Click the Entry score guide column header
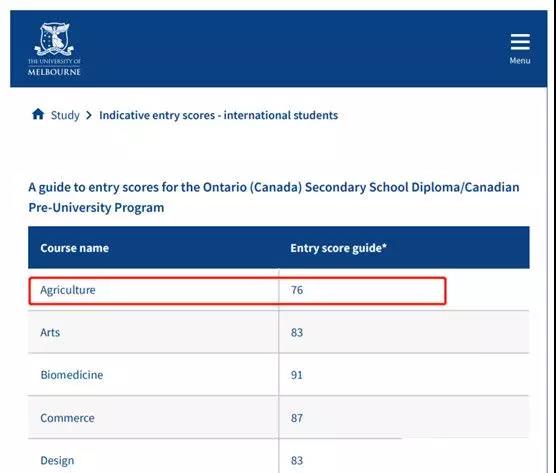This screenshot has width=556, height=473. click(338, 248)
